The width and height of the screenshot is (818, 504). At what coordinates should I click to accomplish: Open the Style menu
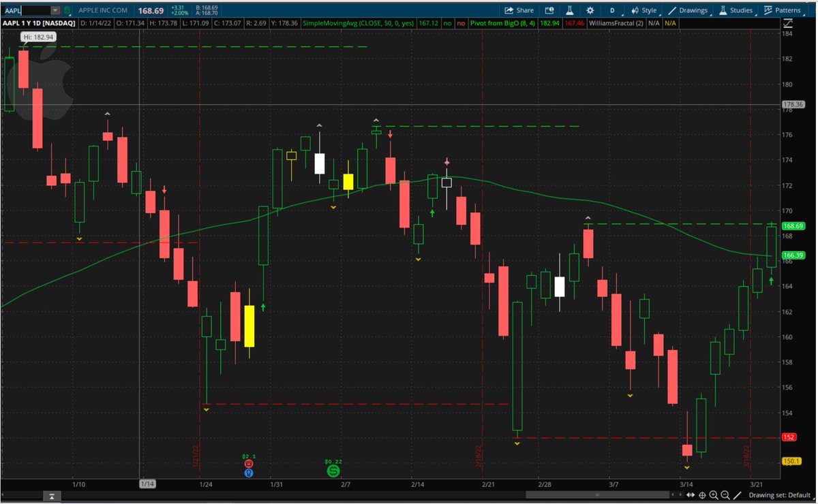coord(643,10)
